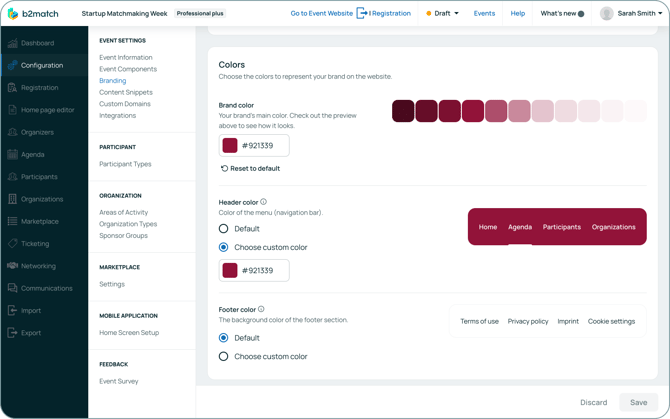Click the Agenda calendar icon
The image size is (670, 419).
12,154
